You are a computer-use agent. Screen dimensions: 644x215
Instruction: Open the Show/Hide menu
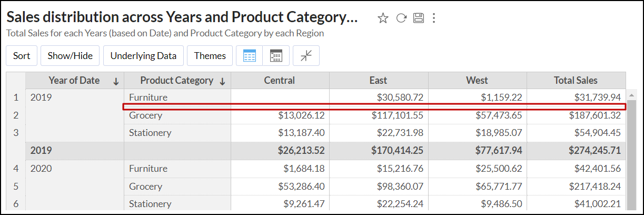tap(70, 56)
